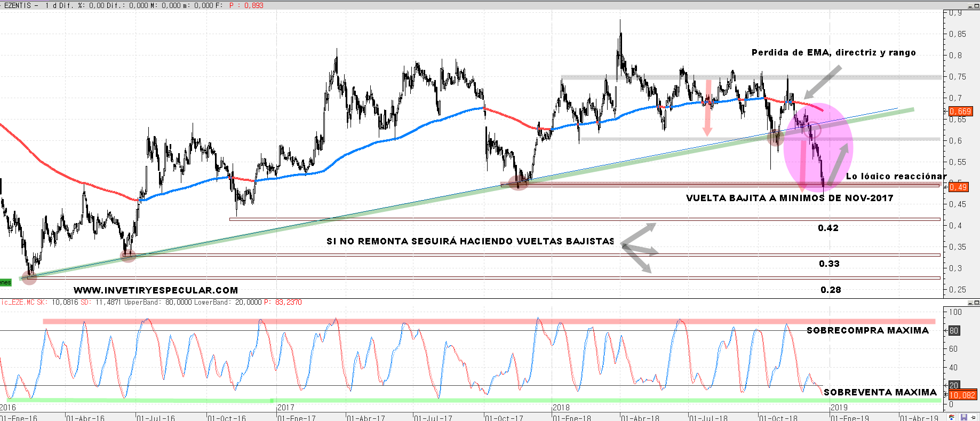
Task: Click the WWW.INVETIRYESPECULAR.COM watermark text
Action: point(156,290)
